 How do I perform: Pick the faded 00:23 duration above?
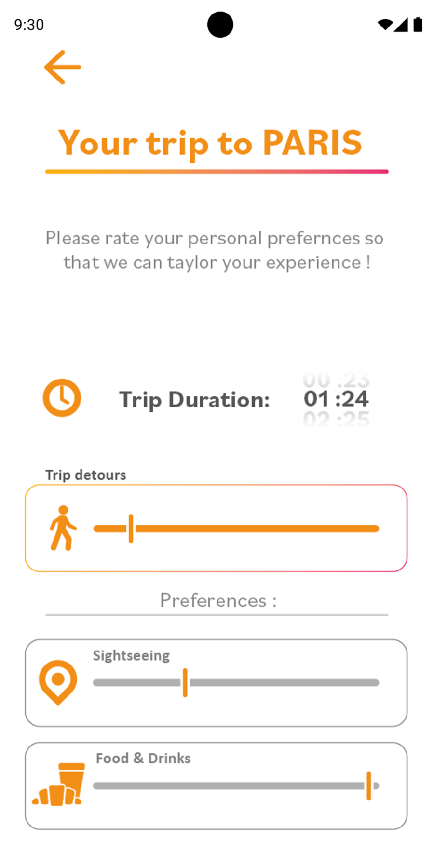[x=336, y=380]
